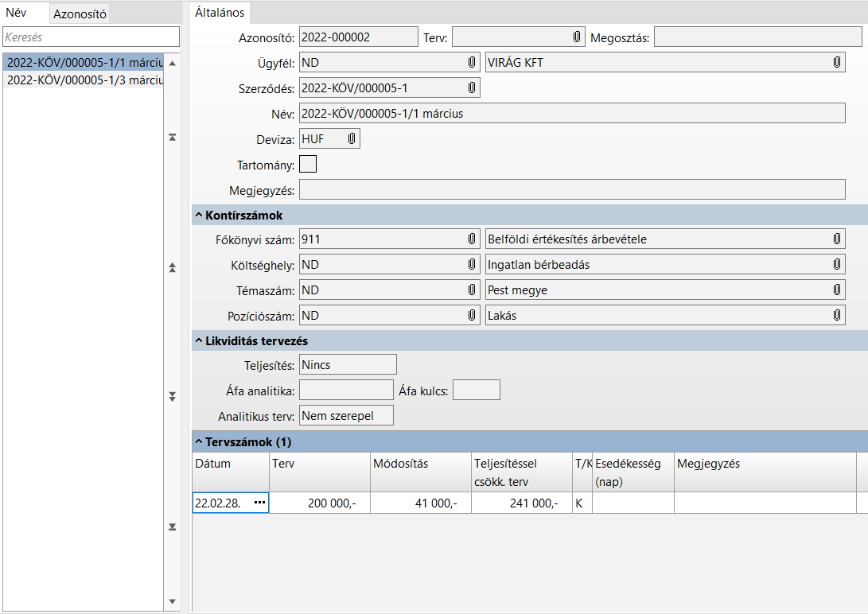This screenshot has height=614, width=868.
Task: Click the Megjegyzés input field
Action: [572, 189]
